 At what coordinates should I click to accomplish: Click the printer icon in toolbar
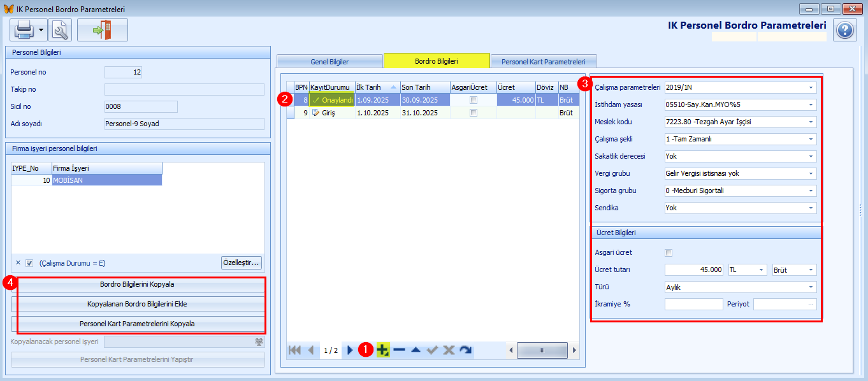[x=24, y=30]
